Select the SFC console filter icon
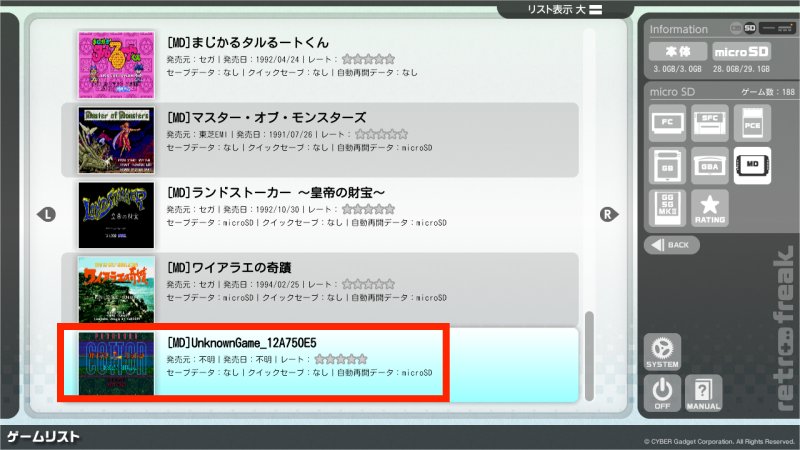This screenshot has height=450, width=800. (x=710, y=123)
